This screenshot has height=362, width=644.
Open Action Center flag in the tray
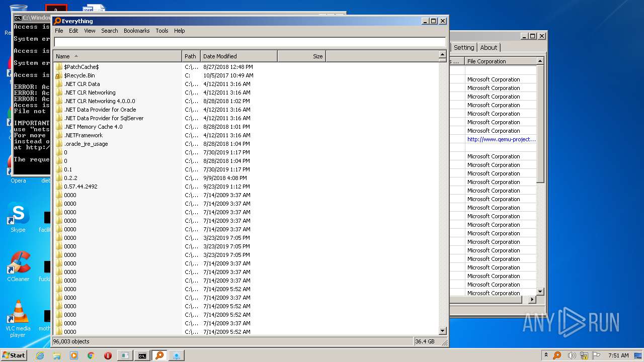pyautogui.click(x=597, y=355)
